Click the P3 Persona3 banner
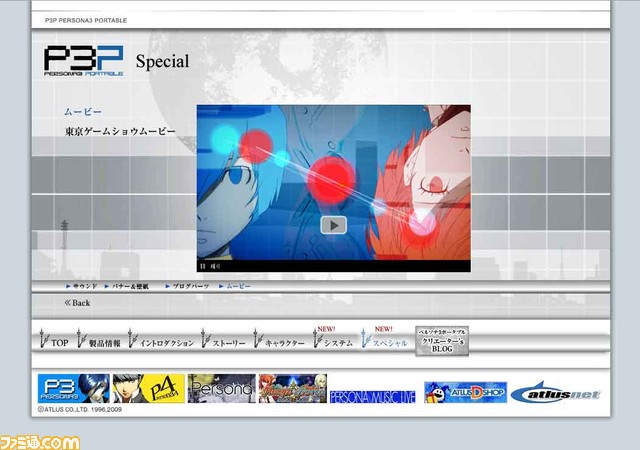This screenshot has width=640, height=450. 73,388
